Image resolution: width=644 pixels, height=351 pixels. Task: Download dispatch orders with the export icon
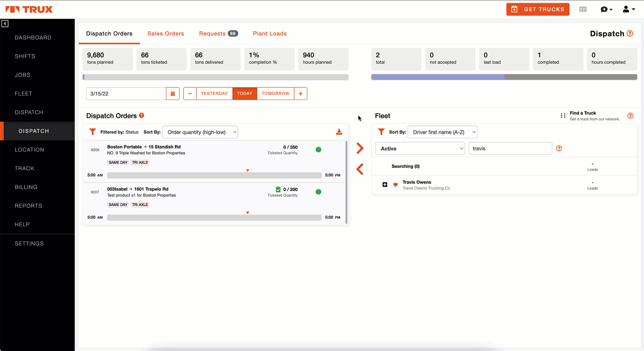click(339, 132)
